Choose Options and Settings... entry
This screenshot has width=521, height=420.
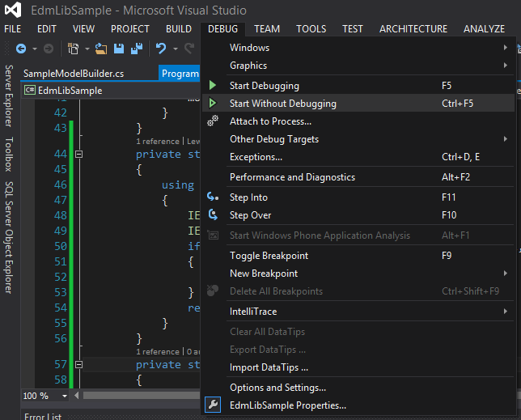(358, 388)
